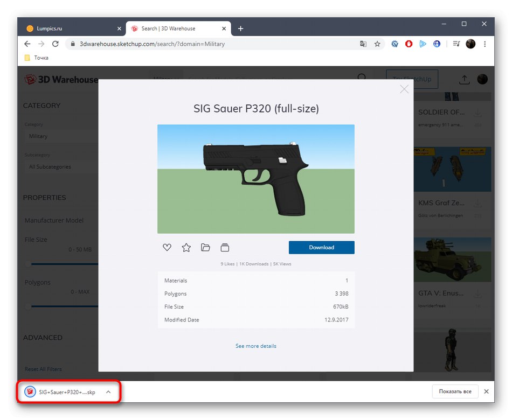Close the Search 3D Warehouse tab

pyautogui.click(x=224, y=29)
